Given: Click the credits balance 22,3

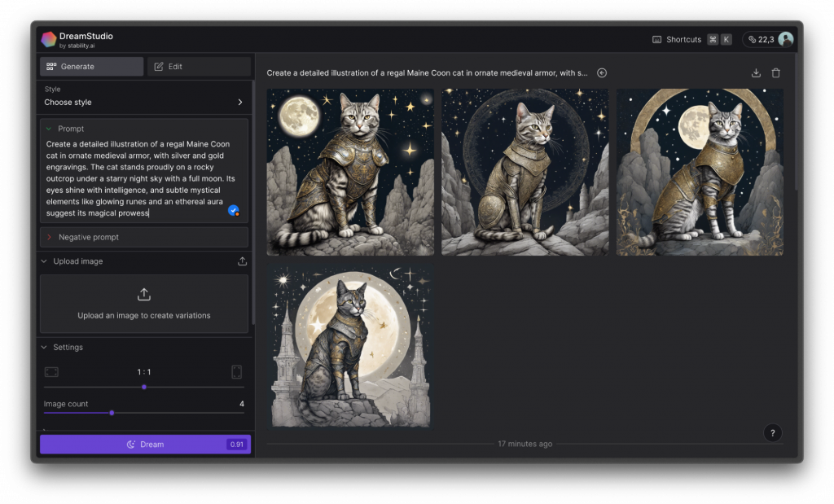Looking at the screenshot, I should click(x=762, y=39).
